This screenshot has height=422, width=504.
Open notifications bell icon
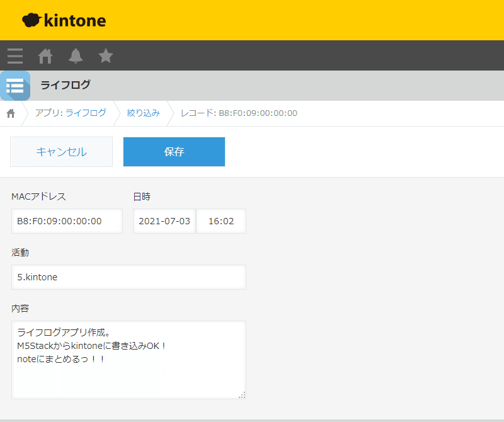point(76,56)
